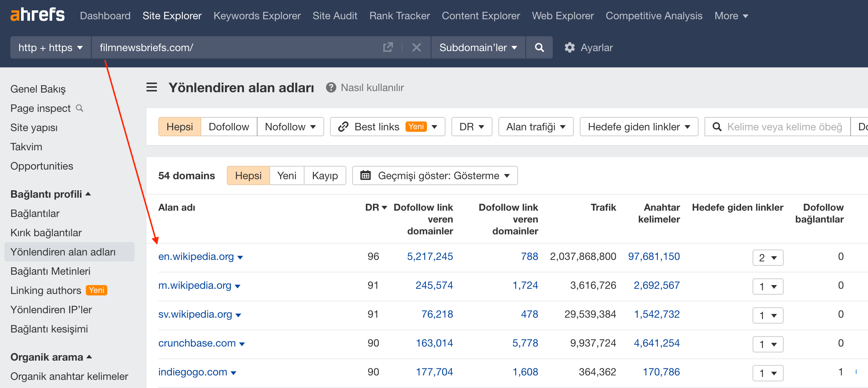868x388 pixels.
Task: Collapse the Bağlantı profili section
Action: point(51,194)
